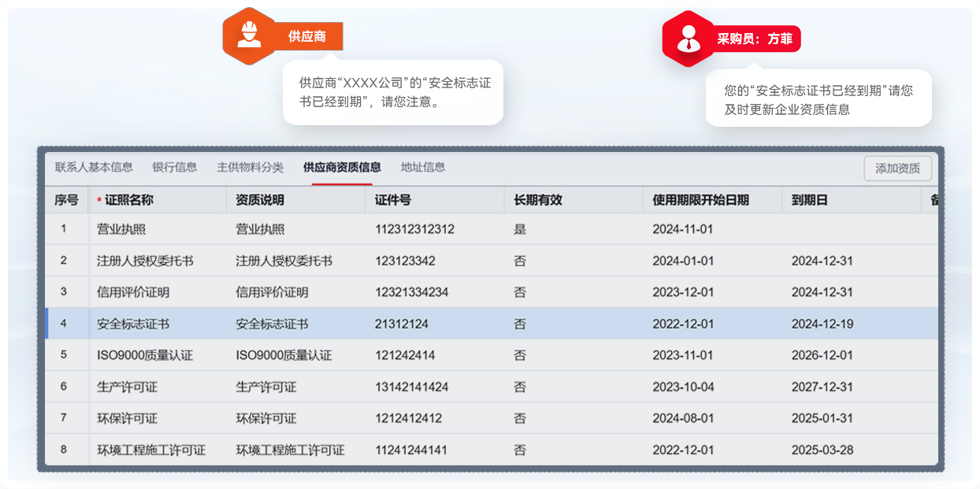Viewport: 980px width, 489px height.
Task: Click the 添加资质 button
Action: pos(897,169)
